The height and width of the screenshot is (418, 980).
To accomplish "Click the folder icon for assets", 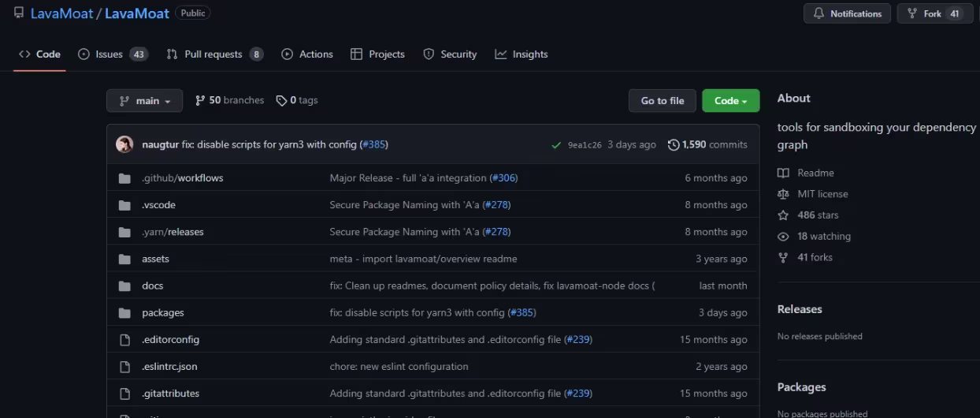I will [x=124, y=259].
